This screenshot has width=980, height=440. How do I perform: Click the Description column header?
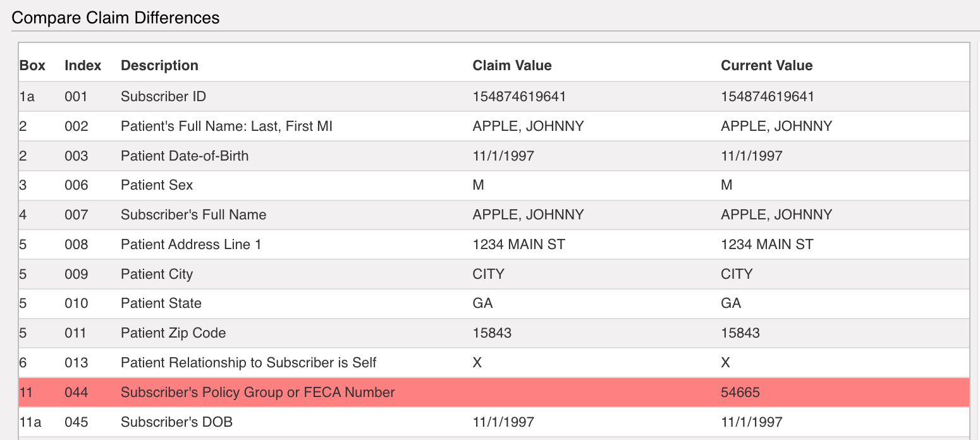[159, 66]
